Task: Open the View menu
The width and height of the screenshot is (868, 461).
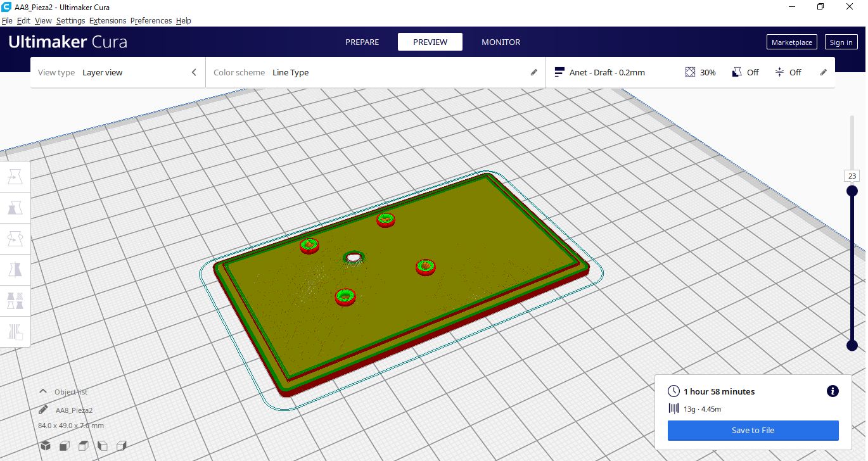Action: pos(43,20)
